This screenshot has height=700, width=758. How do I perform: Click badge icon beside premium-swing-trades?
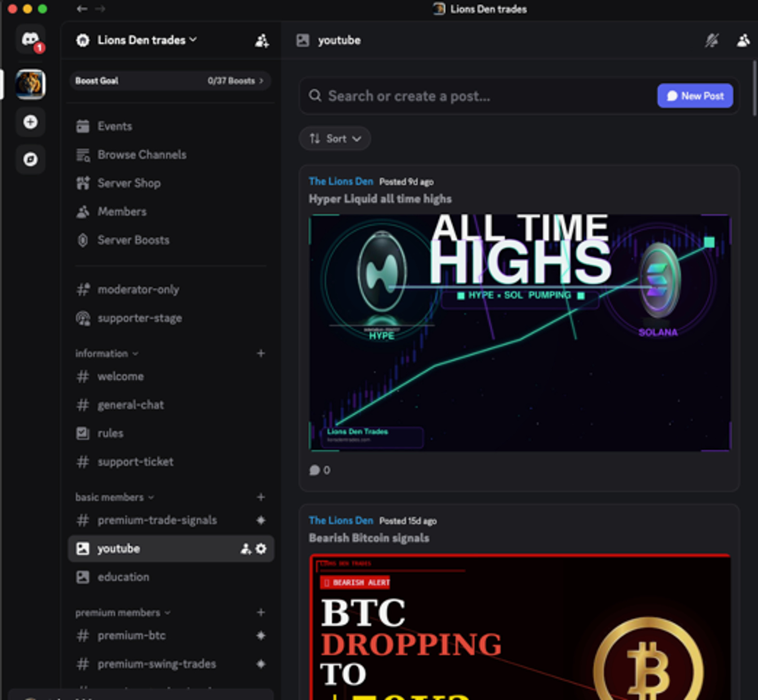[261, 664]
